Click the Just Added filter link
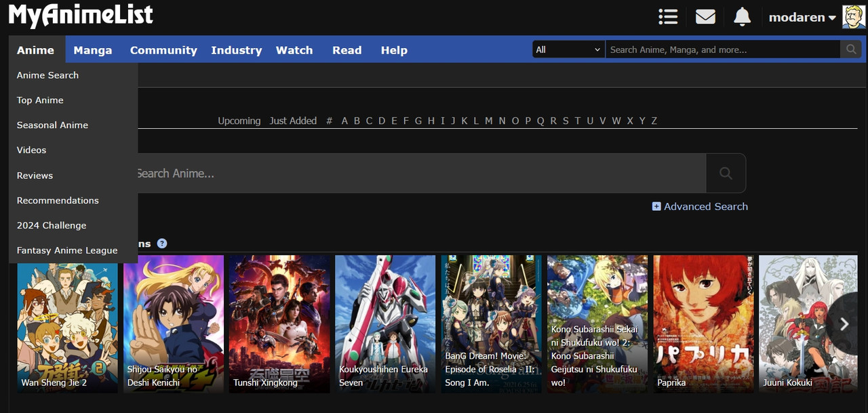 (x=293, y=121)
